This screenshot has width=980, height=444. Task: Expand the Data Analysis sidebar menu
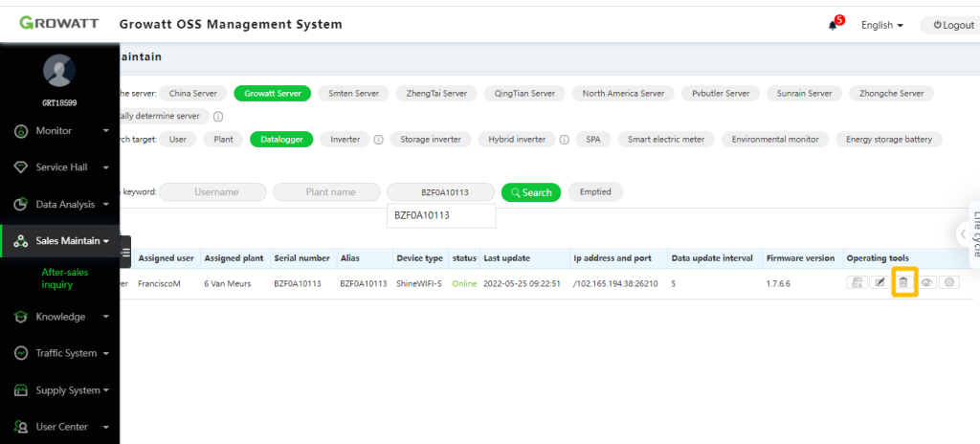pyautogui.click(x=59, y=205)
